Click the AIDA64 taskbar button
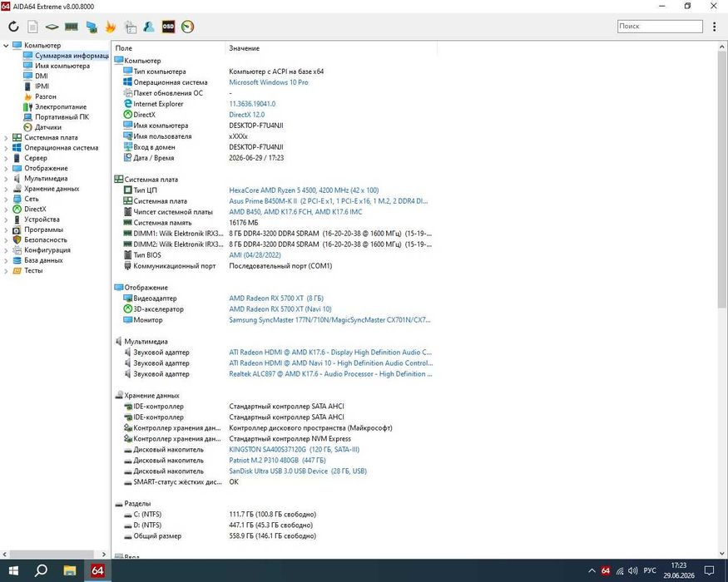 (x=97, y=570)
